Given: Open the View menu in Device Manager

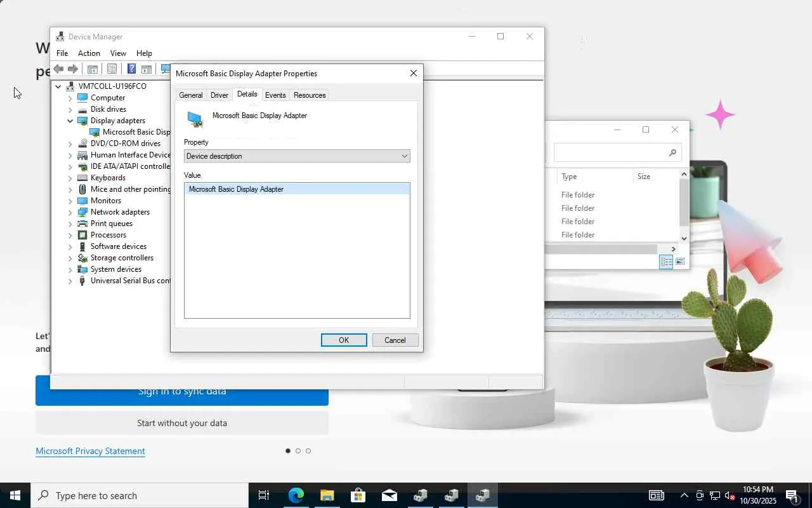Looking at the screenshot, I should (118, 53).
